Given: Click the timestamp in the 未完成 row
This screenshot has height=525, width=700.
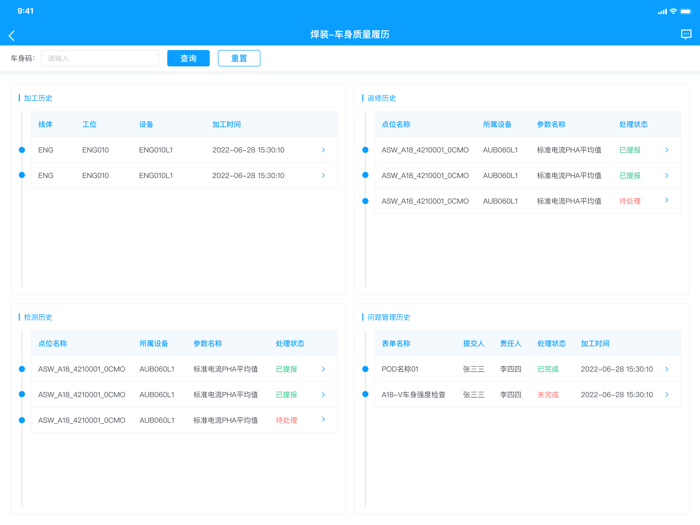Looking at the screenshot, I should (x=617, y=395).
